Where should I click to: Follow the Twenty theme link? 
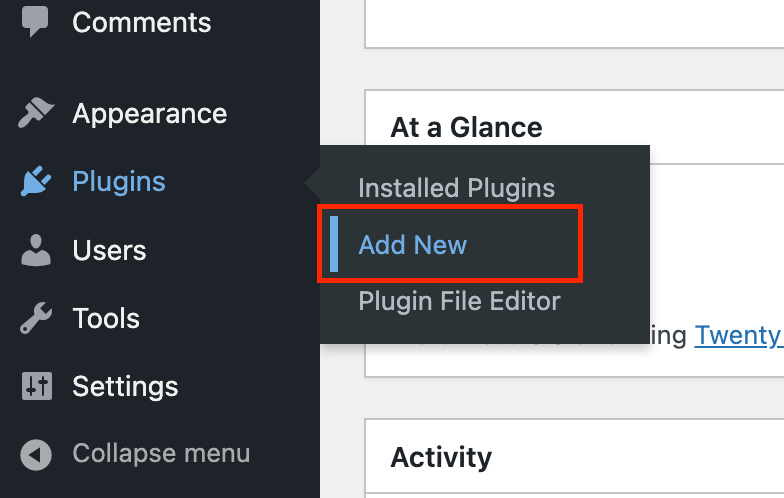(x=738, y=335)
